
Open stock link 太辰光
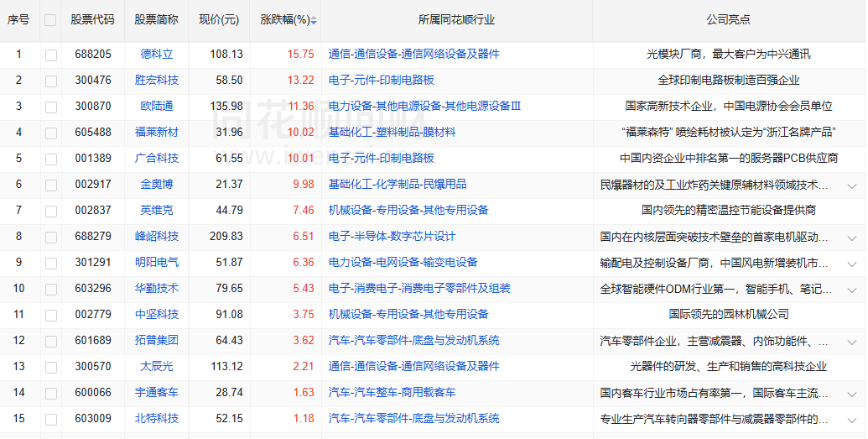157,367
